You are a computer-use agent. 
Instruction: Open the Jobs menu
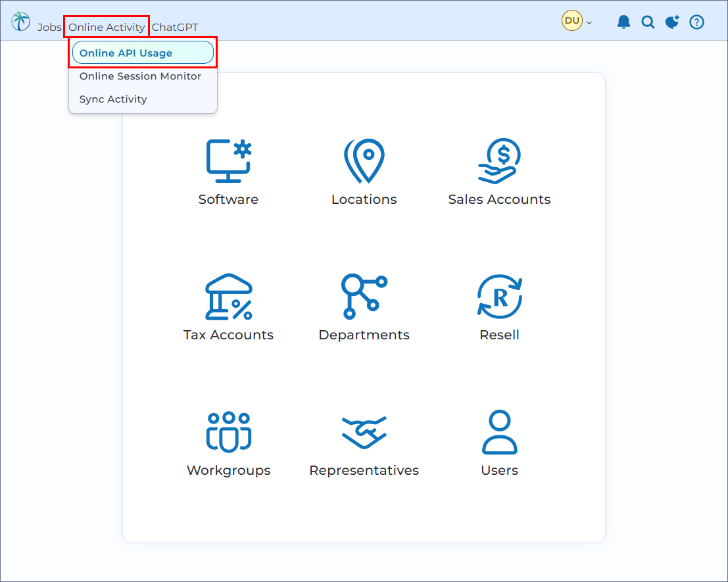pyautogui.click(x=49, y=28)
